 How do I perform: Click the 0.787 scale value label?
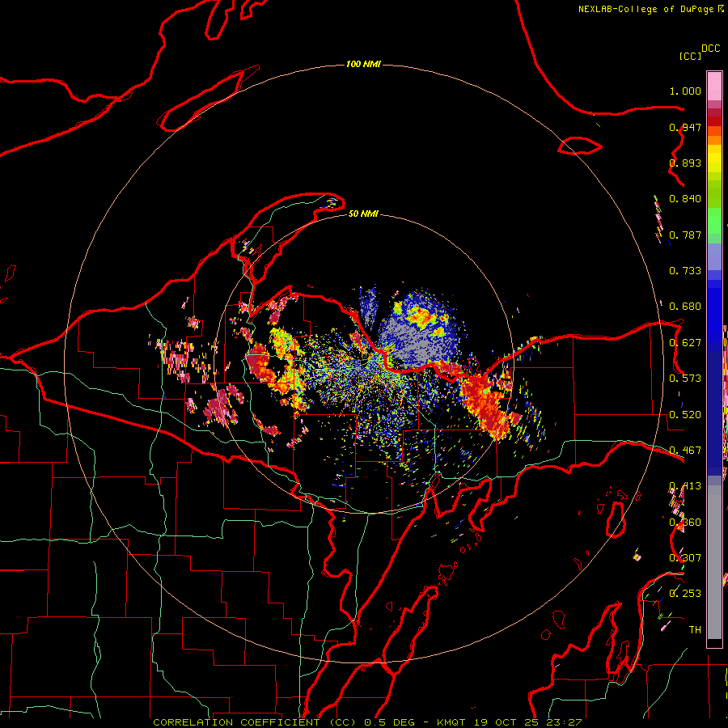tap(685, 235)
